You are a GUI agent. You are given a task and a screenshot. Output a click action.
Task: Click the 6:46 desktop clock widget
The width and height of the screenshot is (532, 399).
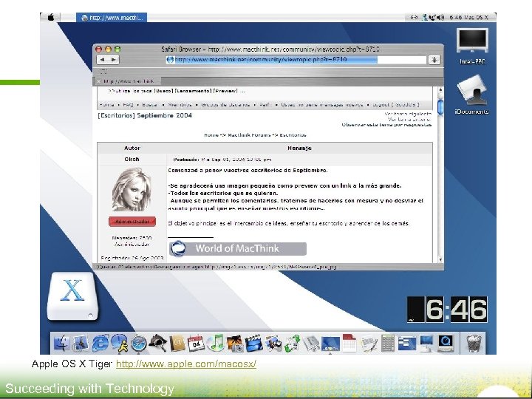tap(447, 309)
